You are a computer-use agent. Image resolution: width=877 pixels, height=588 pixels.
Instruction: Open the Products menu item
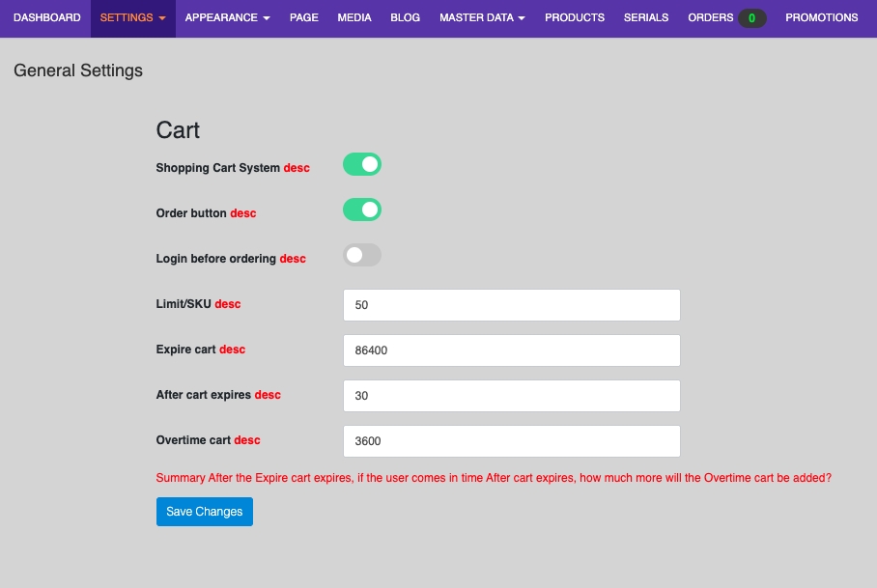[575, 18]
